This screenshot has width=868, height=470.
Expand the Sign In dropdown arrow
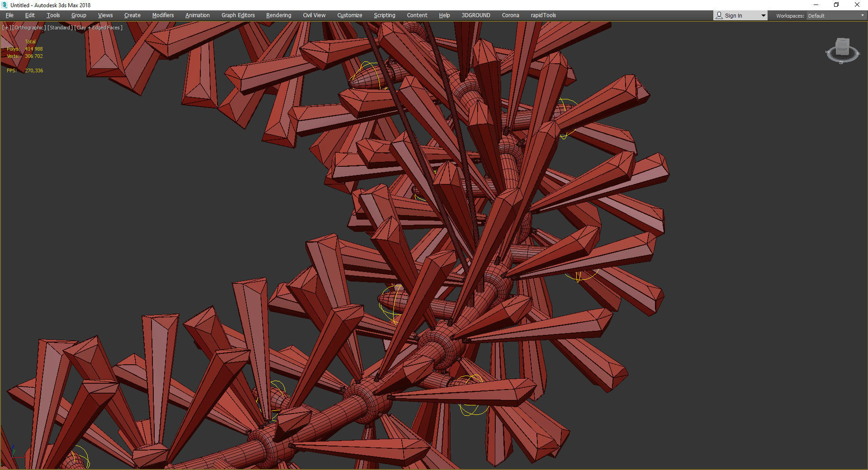[x=764, y=16]
